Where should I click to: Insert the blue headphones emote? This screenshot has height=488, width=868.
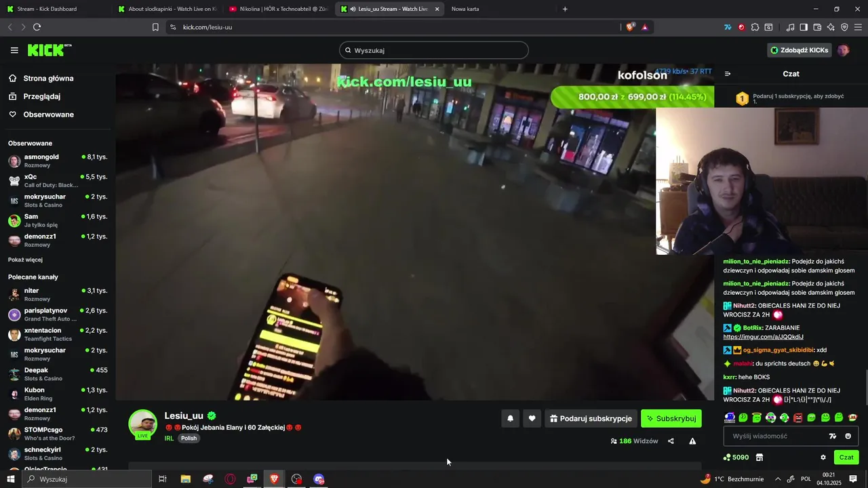730,418
